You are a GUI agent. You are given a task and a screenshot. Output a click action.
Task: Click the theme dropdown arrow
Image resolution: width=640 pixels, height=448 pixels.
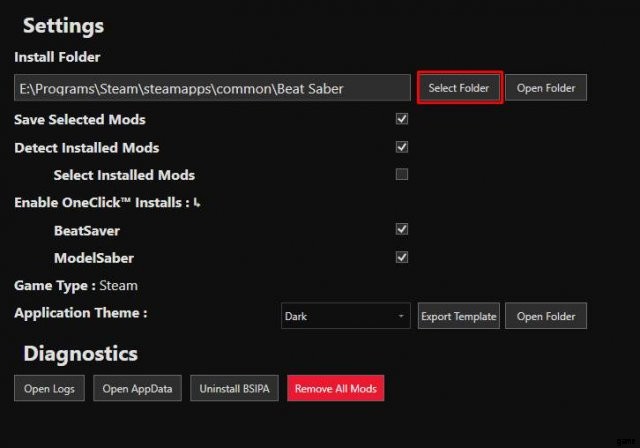[402, 316]
